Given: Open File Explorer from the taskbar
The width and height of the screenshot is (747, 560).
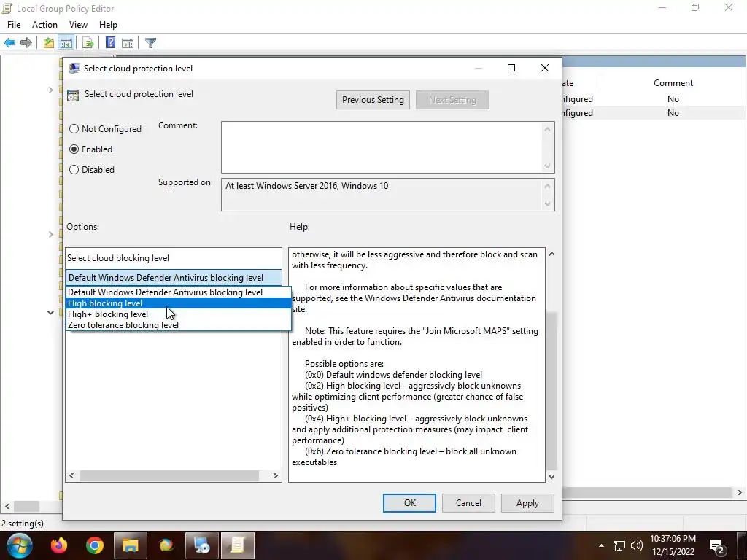Looking at the screenshot, I should (x=130, y=545).
